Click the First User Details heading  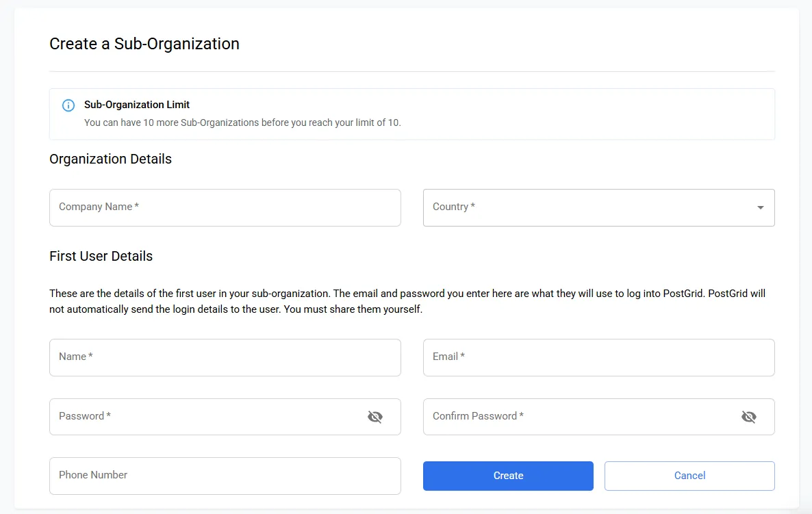pyautogui.click(x=101, y=256)
